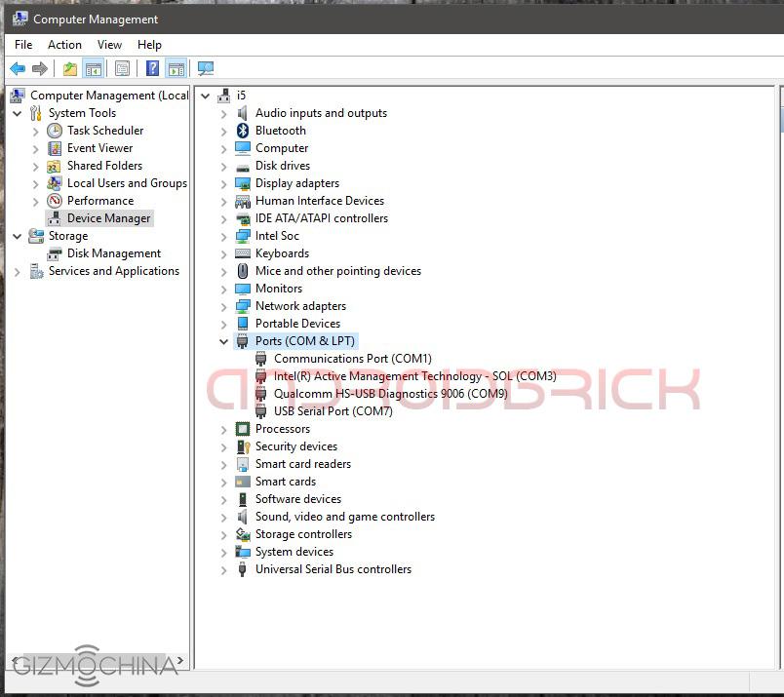Toggle the Show/Hide Console Tree icon

[x=94, y=68]
